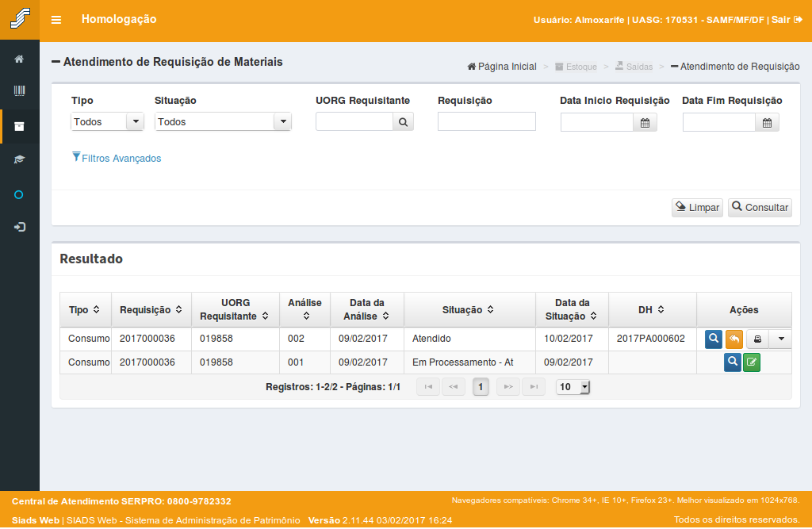Go to next page of results
Image resolution: width=812 pixels, height=529 pixels.
(x=508, y=387)
